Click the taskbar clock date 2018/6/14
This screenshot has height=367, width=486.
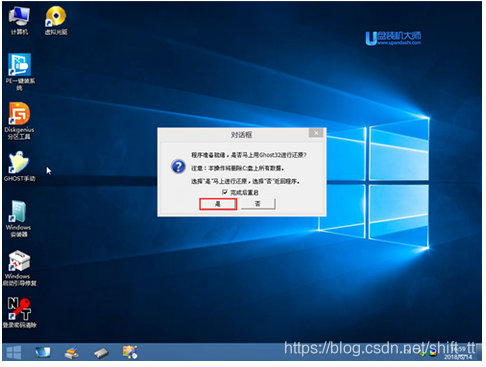(458, 357)
